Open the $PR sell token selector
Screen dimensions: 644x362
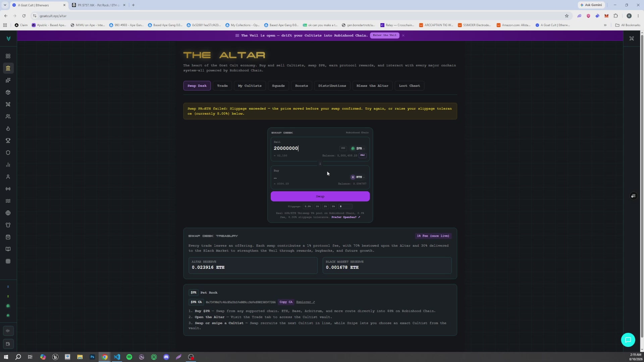[358, 148]
